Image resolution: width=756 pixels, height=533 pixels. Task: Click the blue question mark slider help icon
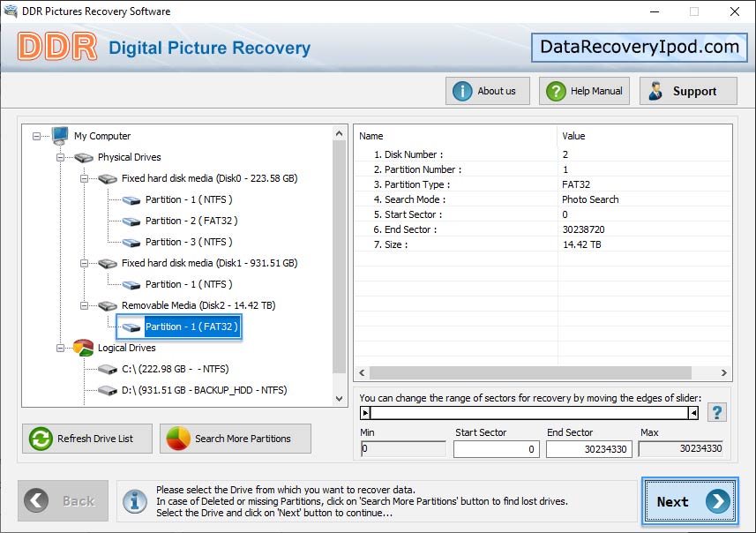pyautogui.click(x=717, y=412)
